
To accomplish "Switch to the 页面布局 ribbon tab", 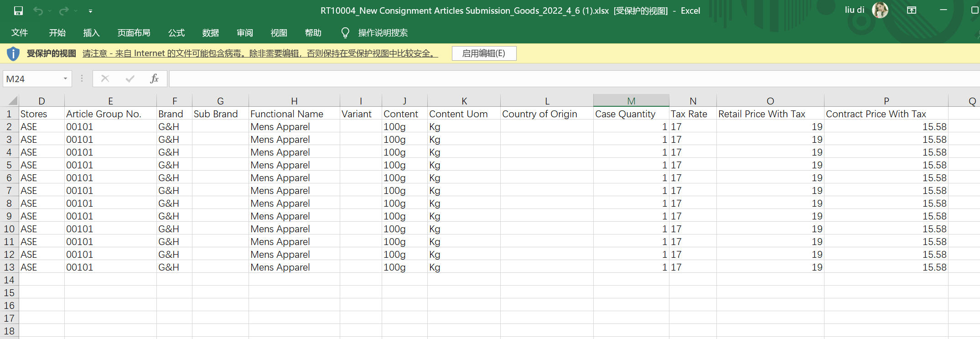I will tap(134, 33).
